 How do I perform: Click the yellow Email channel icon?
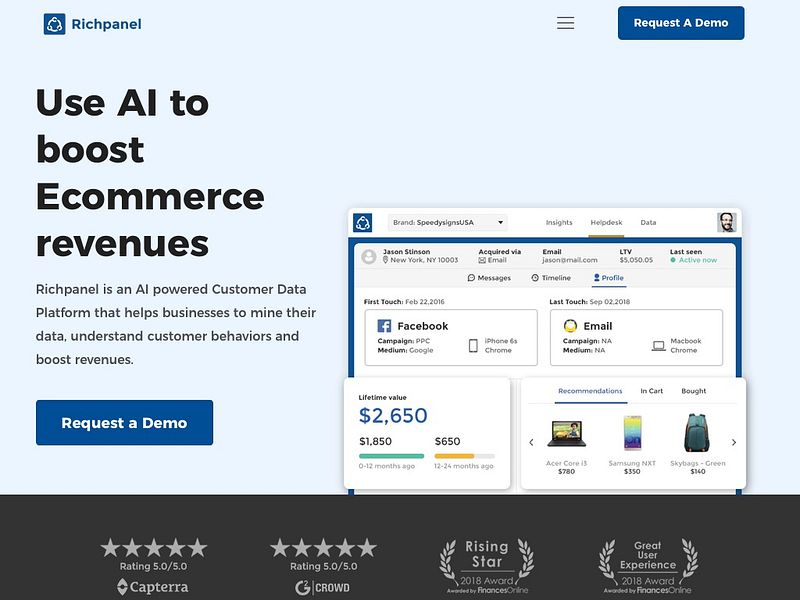570,326
